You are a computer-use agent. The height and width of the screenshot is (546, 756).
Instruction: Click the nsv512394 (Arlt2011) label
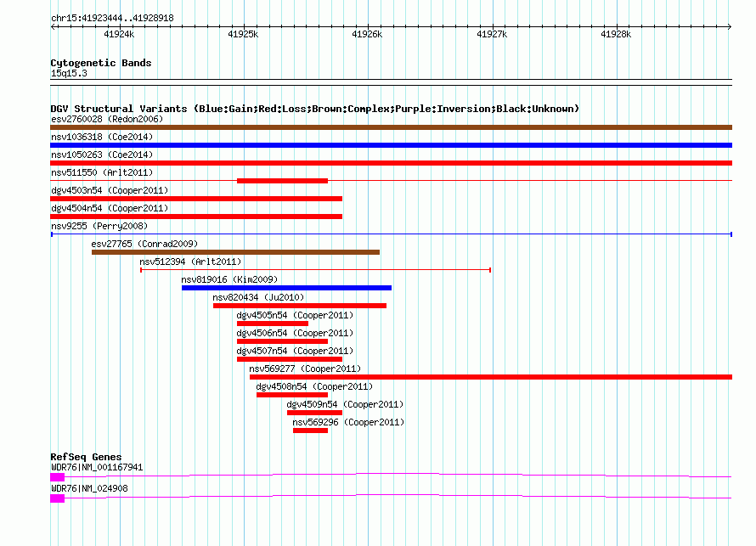click(x=190, y=262)
